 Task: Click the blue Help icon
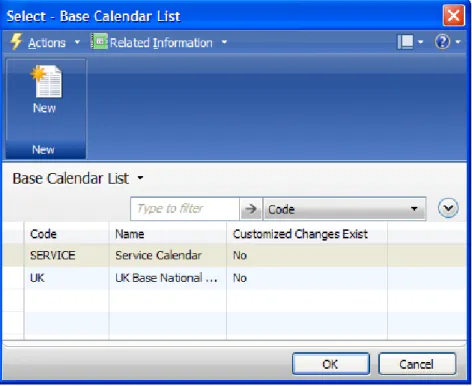[442, 42]
